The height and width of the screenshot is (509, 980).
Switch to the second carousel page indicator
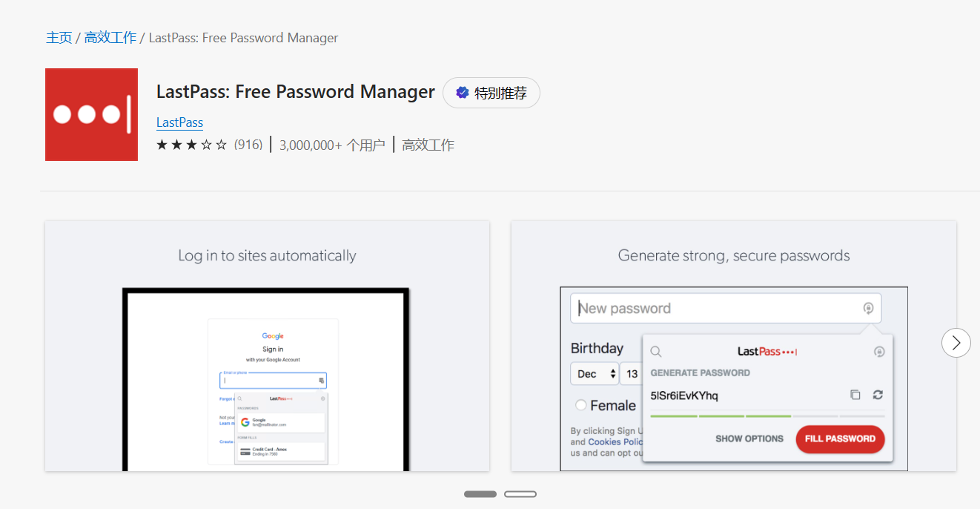click(520, 494)
